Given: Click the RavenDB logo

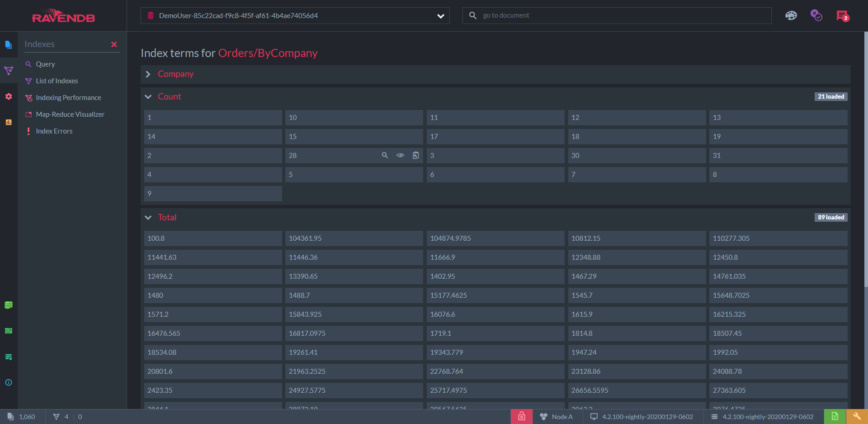Looking at the screenshot, I should click(x=63, y=16).
